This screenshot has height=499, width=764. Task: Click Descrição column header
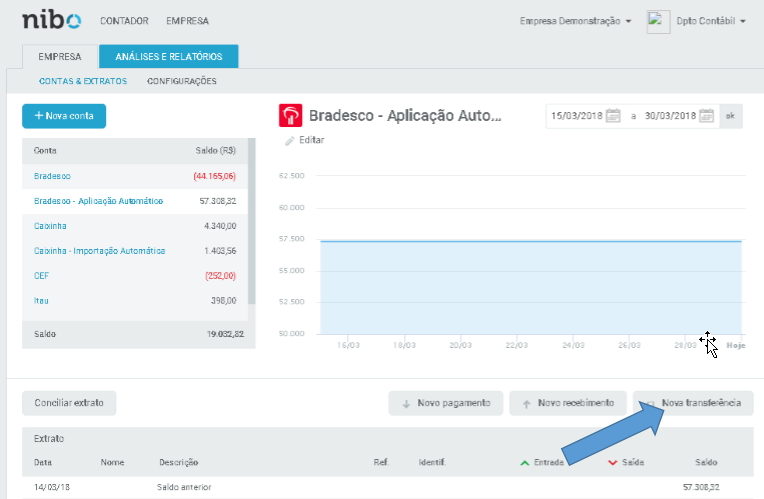pyautogui.click(x=178, y=462)
